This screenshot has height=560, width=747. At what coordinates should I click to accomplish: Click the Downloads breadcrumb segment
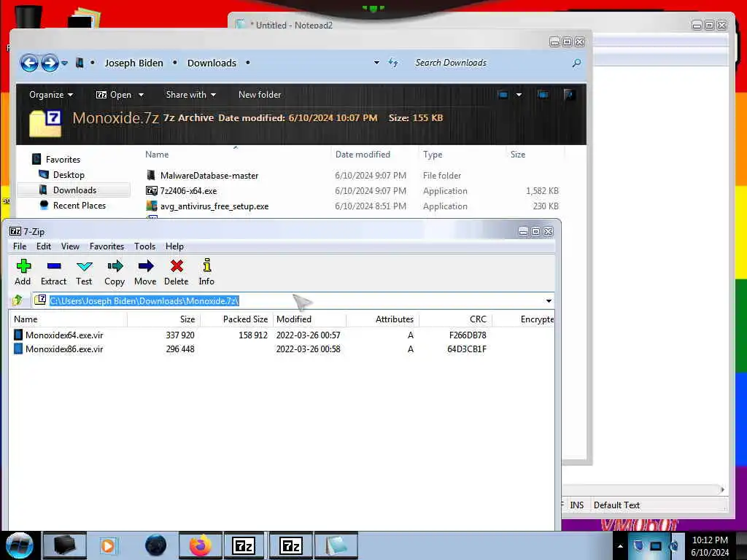click(x=212, y=63)
